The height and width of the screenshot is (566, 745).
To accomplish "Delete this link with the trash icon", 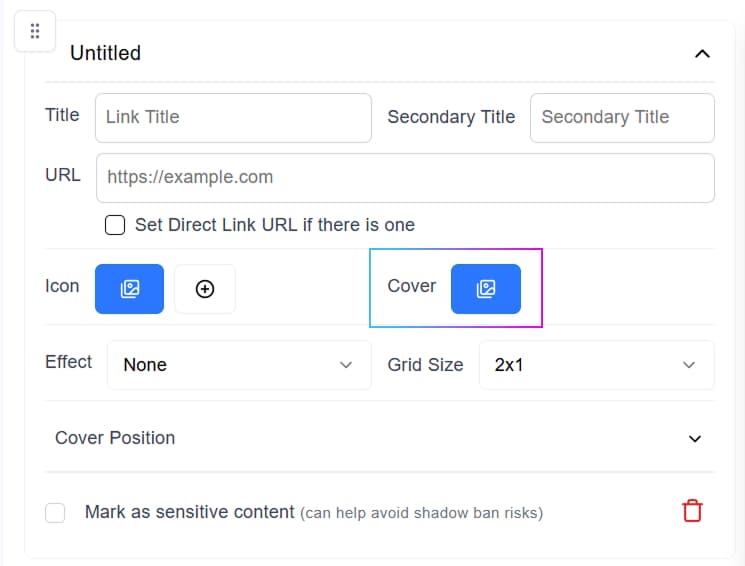I will pos(692,511).
